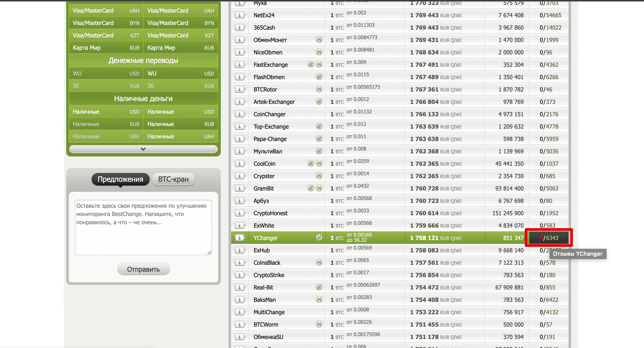Click the M badge on BTCRotor row
The image size is (644, 348).
click(319, 89)
